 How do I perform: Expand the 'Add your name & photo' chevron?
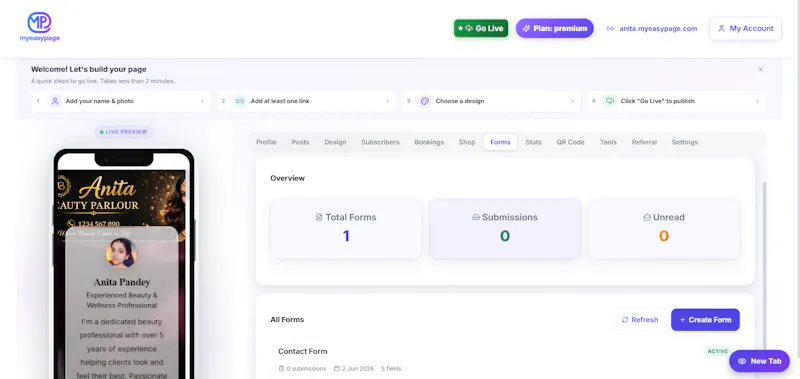(x=202, y=101)
